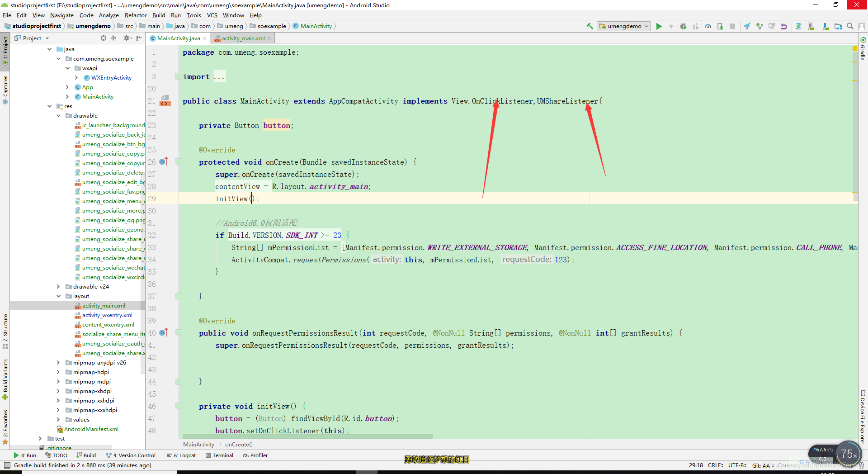Toggle the Gradle side tool window

[x=863, y=49]
